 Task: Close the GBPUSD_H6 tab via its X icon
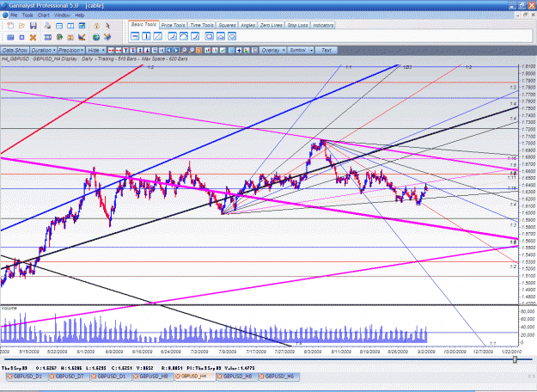(x=262, y=377)
